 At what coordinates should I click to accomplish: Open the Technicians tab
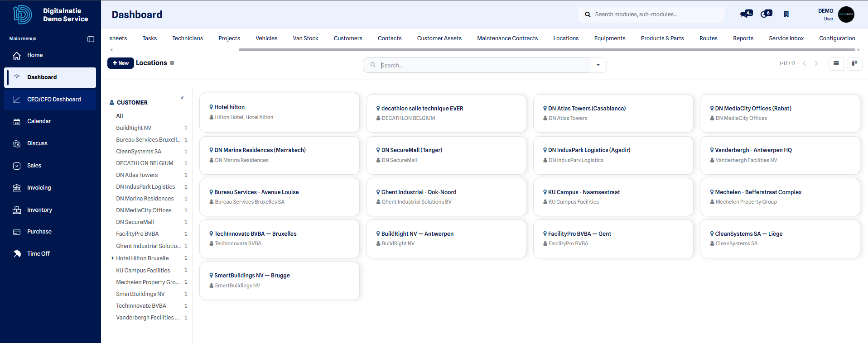click(x=188, y=38)
